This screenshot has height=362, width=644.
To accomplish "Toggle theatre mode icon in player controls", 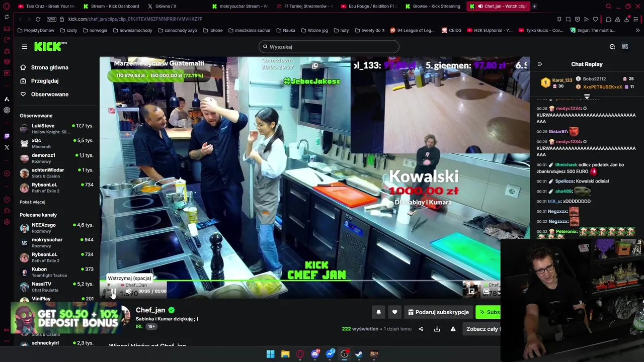I will tap(486, 291).
